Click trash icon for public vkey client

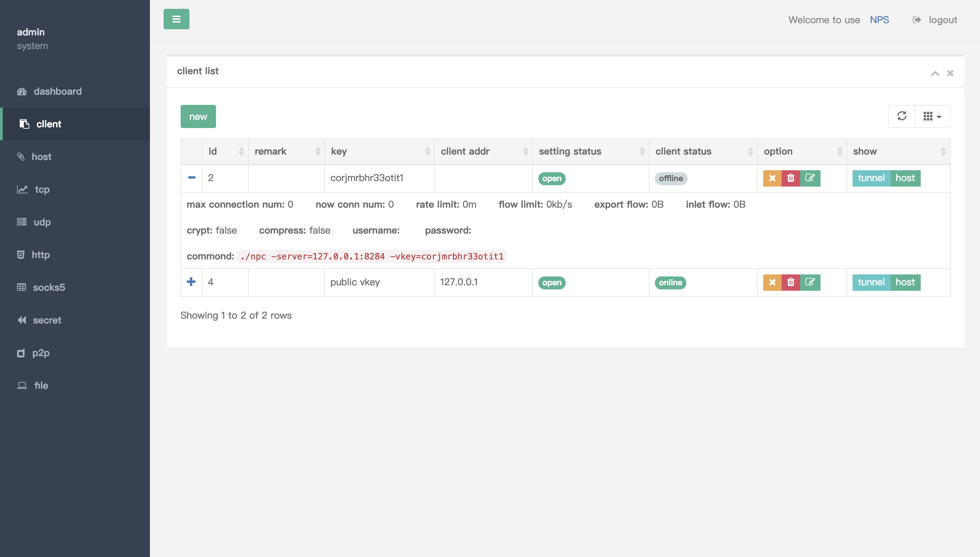[x=791, y=282]
